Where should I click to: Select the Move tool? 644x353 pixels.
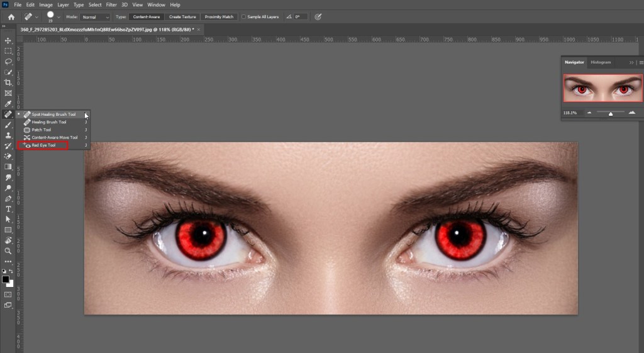[x=8, y=40]
